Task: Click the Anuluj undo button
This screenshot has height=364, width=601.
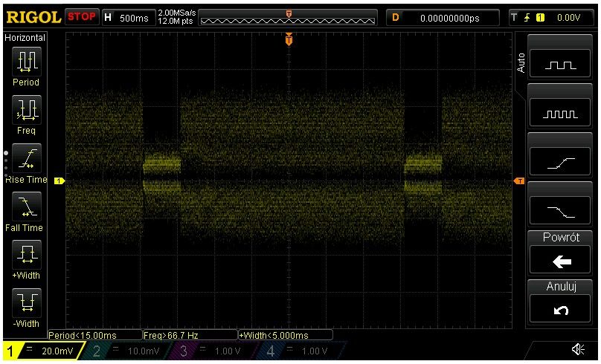Action: [x=560, y=309]
